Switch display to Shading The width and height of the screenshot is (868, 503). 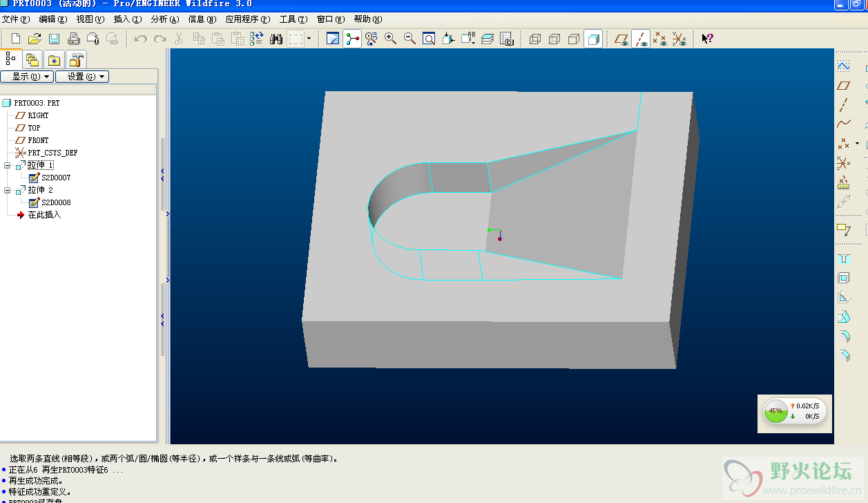coord(593,39)
